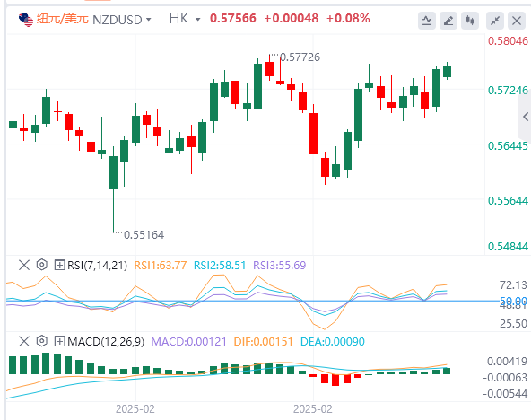Click the 0.55164 low price marker
This screenshot has height=420, width=531.
[144, 235]
